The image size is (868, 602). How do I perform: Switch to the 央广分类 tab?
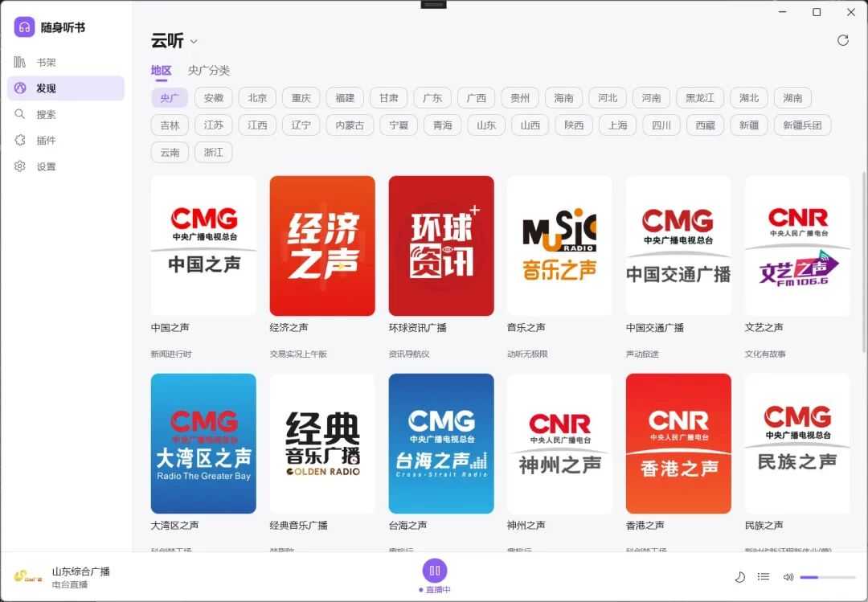click(209, 71)
